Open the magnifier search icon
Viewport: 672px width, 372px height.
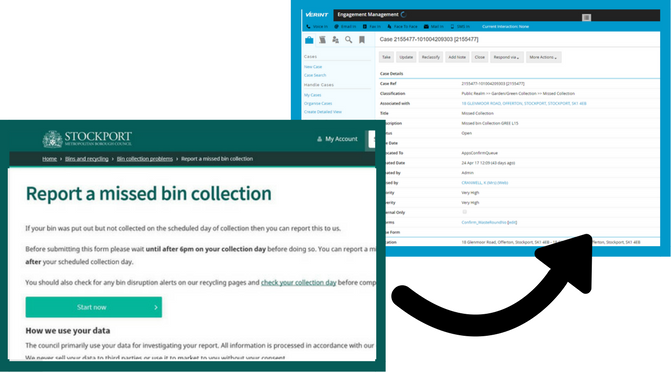tap(349, 40)
